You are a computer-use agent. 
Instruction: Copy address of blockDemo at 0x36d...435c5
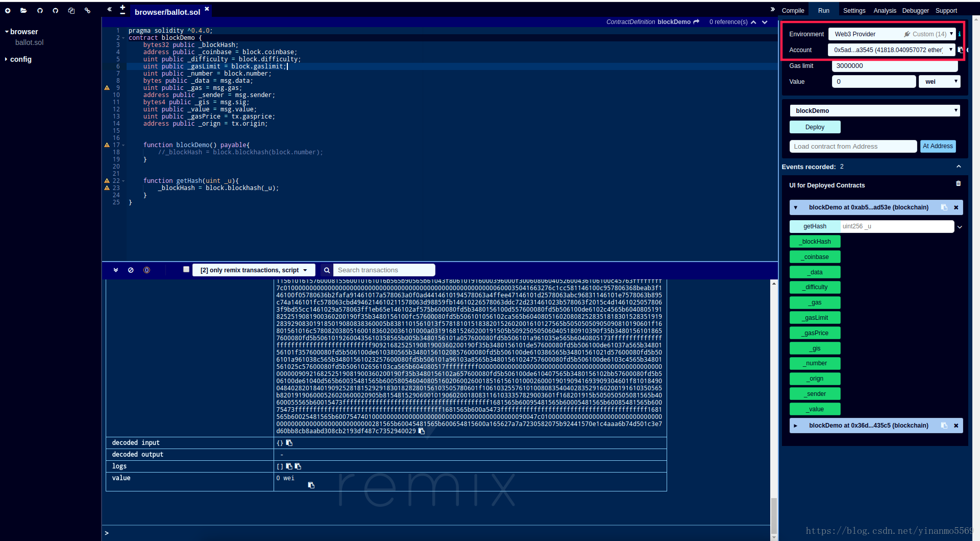pos(944,426)
